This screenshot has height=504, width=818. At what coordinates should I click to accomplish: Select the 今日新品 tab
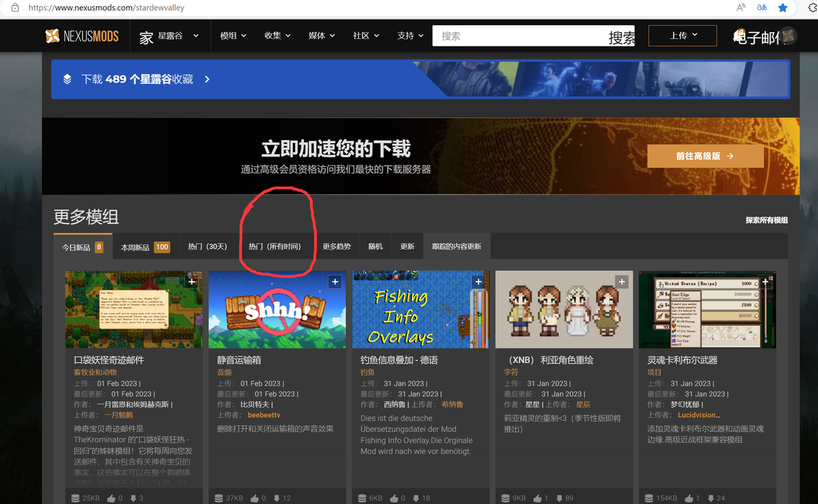coord(82,247)
